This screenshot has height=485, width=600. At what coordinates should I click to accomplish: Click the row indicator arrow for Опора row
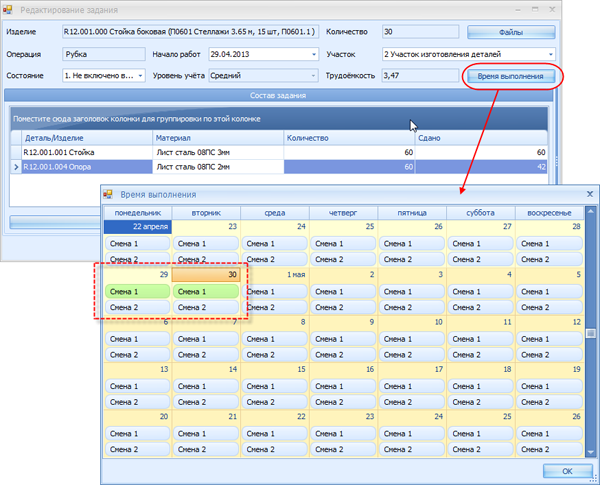click(x=16, y=167)
